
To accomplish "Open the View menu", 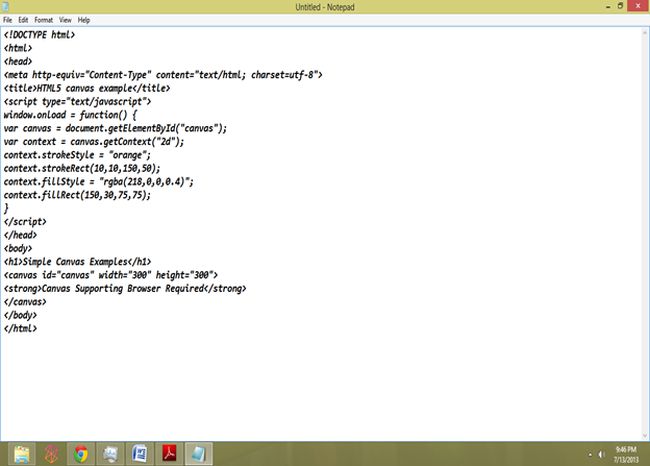I will (x=65, y=20).
